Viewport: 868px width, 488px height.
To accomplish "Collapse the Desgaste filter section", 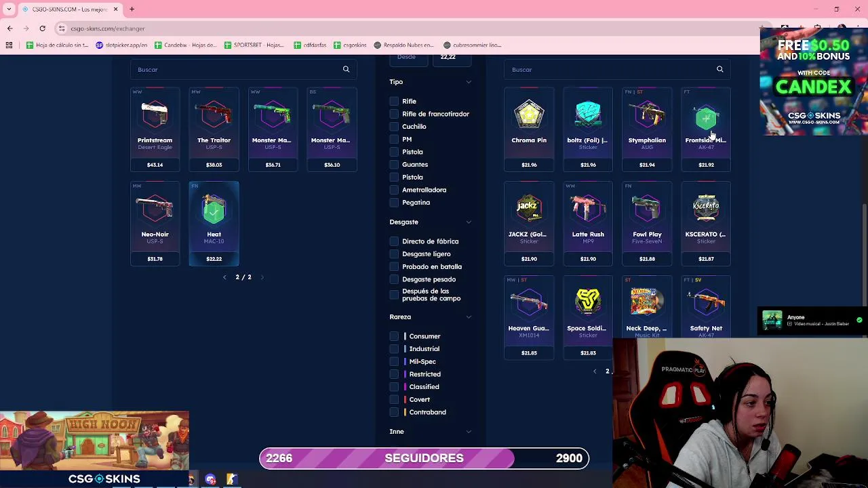I will [x=469, y=222].
